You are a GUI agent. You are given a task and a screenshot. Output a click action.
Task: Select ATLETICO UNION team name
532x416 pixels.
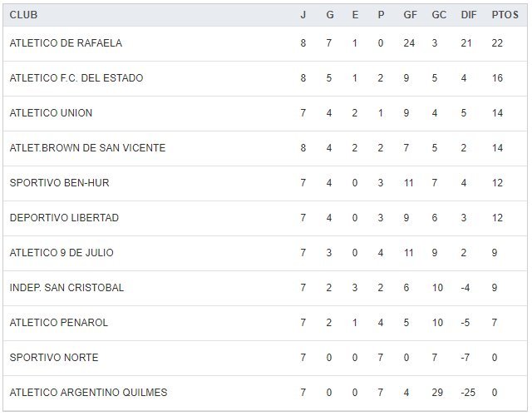point(51,113)
